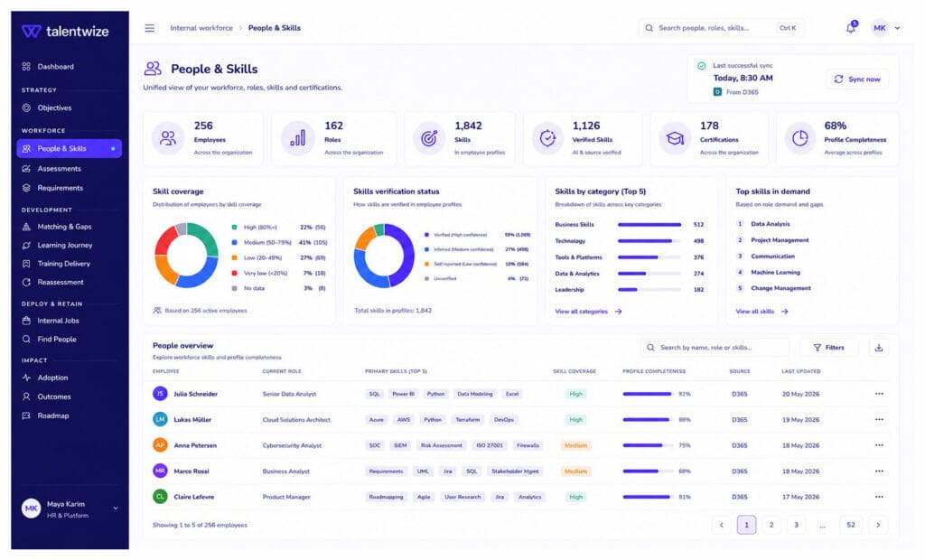The image size is (925, 560).
Task: Open row actions for Anna Petersen
Action: click(x=879, y=445)
